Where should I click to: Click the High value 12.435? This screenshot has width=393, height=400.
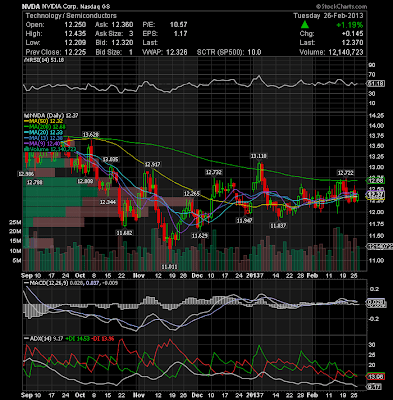click(x=75, y=34)
